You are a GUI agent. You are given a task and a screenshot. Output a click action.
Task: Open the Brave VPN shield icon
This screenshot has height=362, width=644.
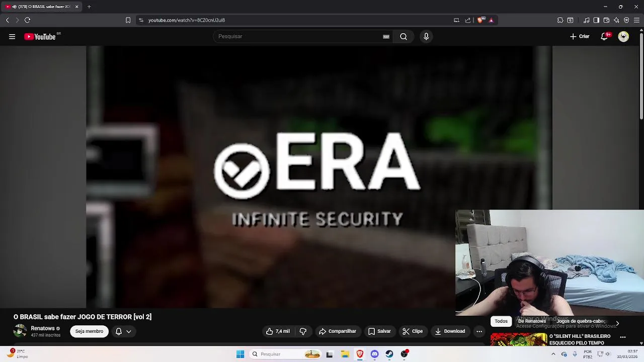tap(626, 20)
